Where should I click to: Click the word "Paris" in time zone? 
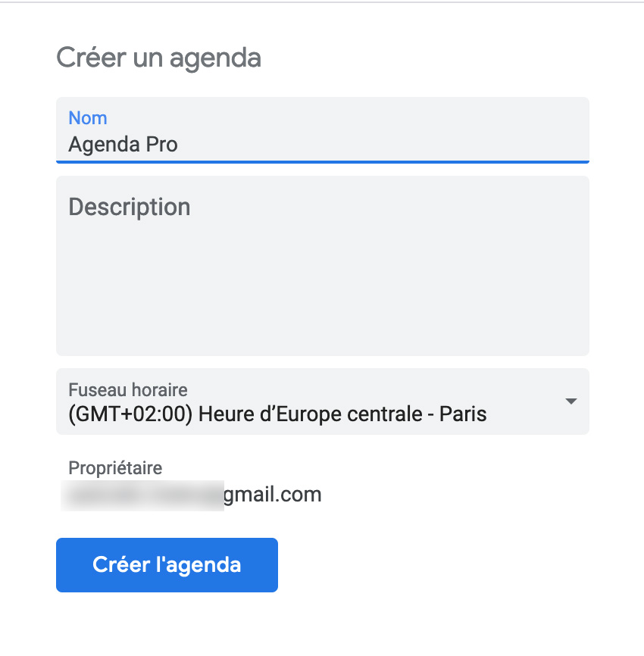click(462, 414)
